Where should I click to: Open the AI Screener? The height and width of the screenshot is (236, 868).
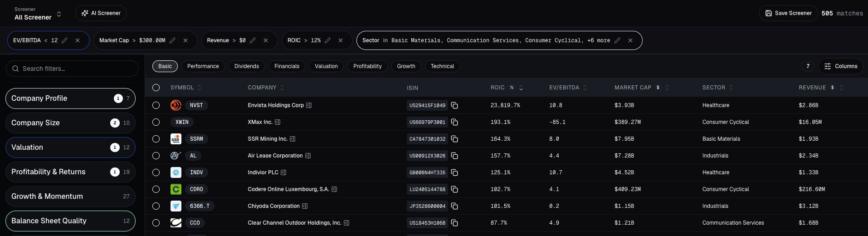click(101, 13)
